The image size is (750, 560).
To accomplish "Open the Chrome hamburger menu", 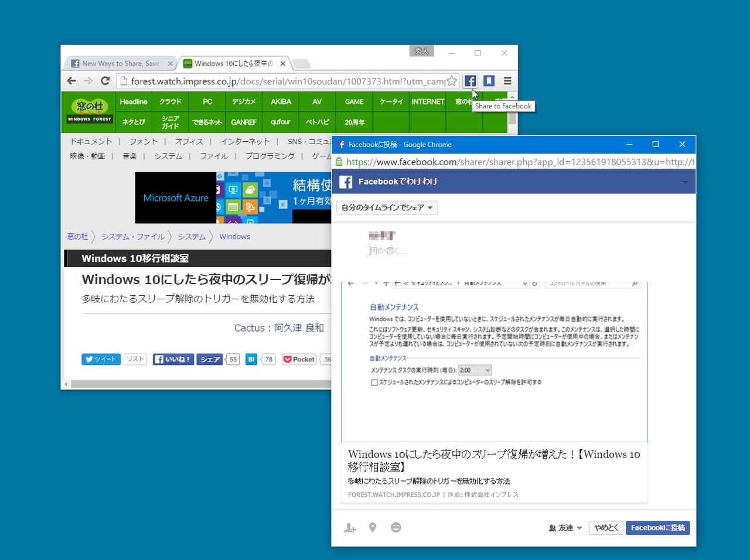I will pos(507,81).
